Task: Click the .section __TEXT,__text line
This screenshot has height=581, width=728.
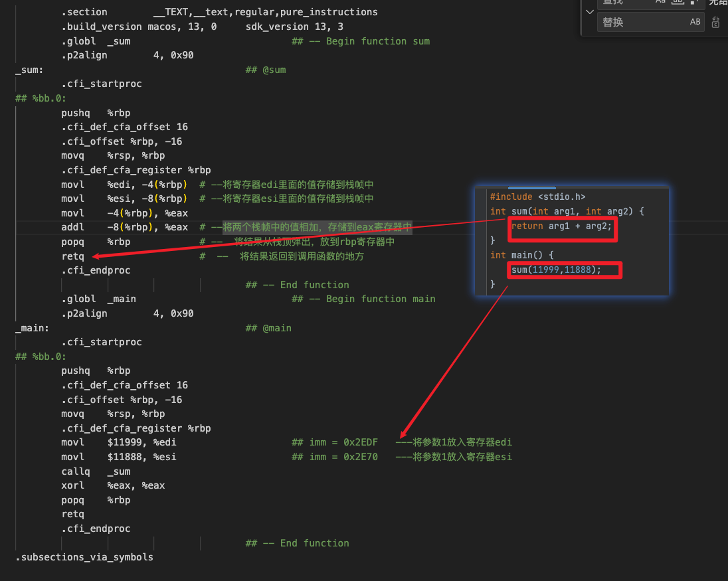Action: [x=219, y=12]
